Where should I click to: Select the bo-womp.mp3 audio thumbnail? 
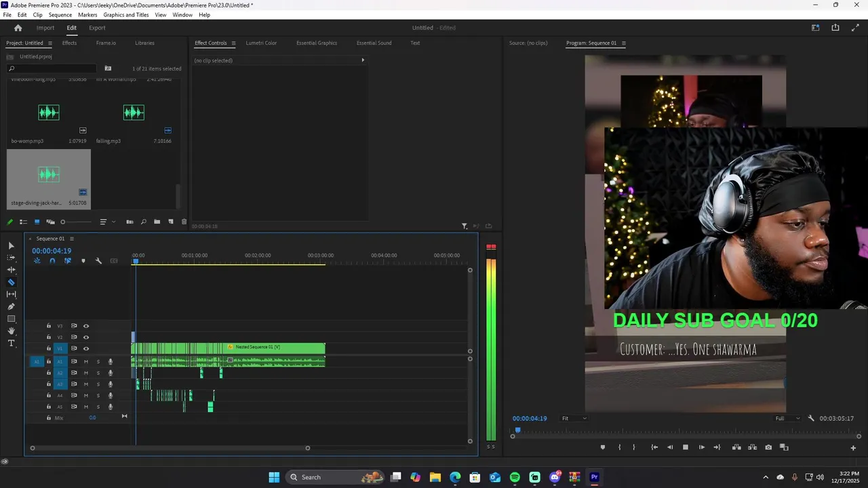pyautogui.click(x=49, y=113)
